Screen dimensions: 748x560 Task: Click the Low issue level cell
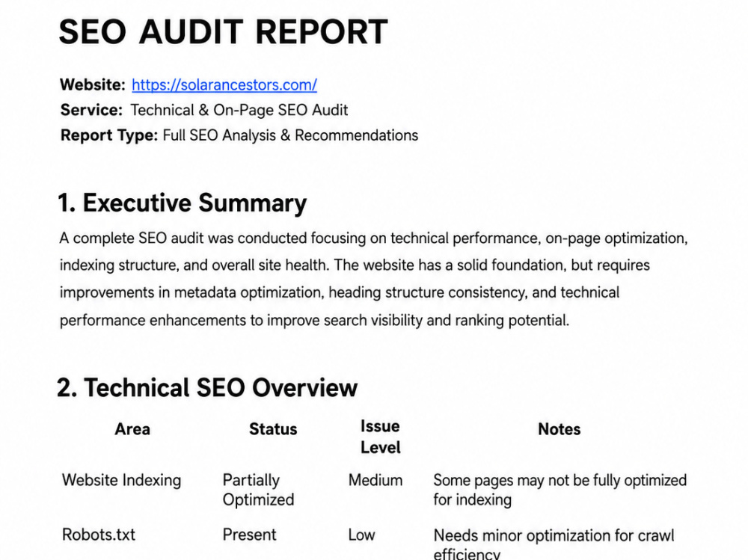pyautogui.click(x=361, y=535)
